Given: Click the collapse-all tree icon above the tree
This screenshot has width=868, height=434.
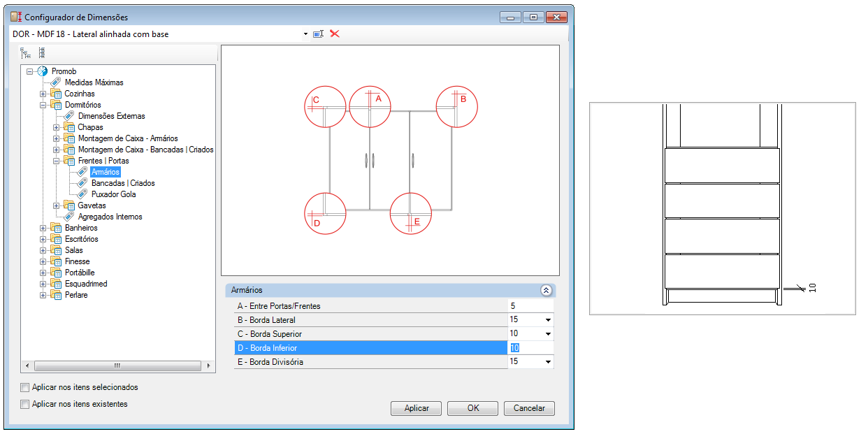Looking at the screenshot, I should [x=42, y=52].
